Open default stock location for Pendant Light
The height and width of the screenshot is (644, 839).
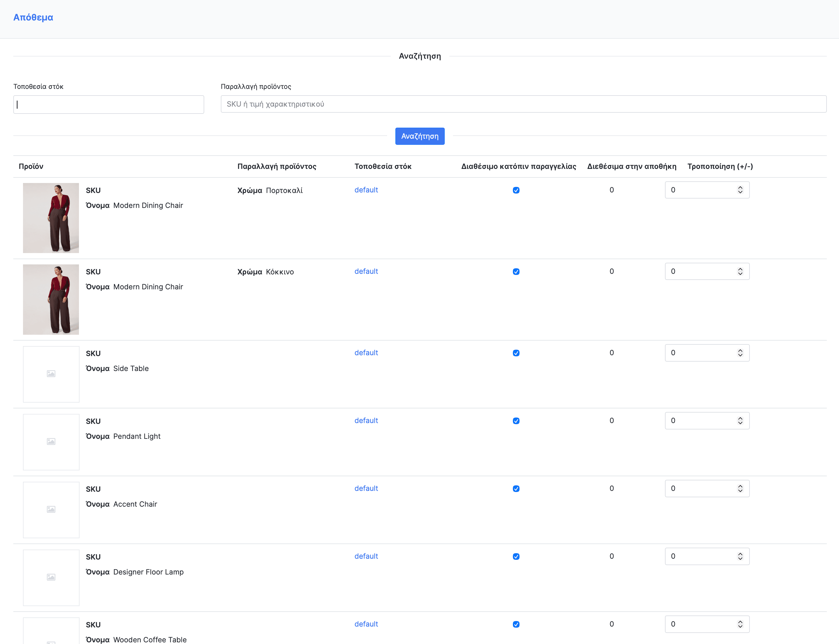click(366, 421)
